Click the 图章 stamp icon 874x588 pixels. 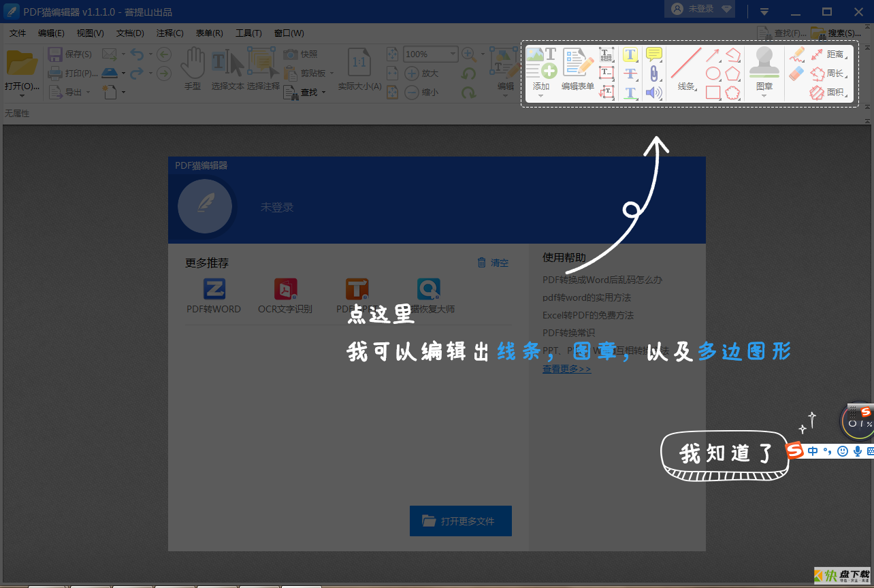pyautogui.click(x=764, y=63)
